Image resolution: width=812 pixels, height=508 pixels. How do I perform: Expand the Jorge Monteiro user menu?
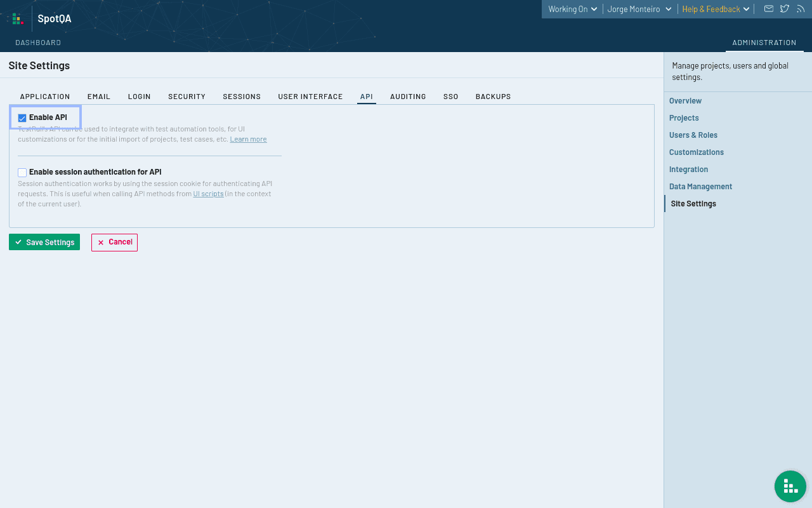tap(639, 9)
